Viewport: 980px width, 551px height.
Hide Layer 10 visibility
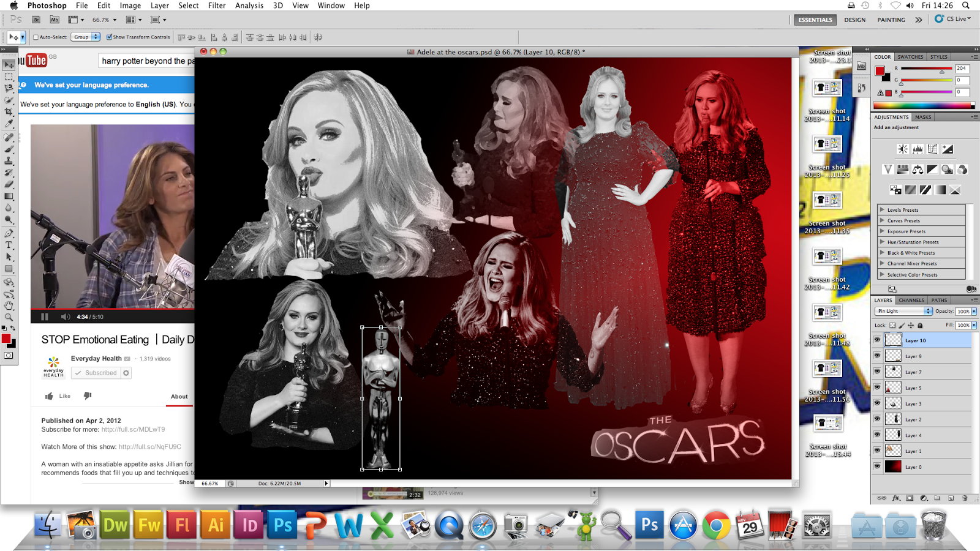click(877, 340)
